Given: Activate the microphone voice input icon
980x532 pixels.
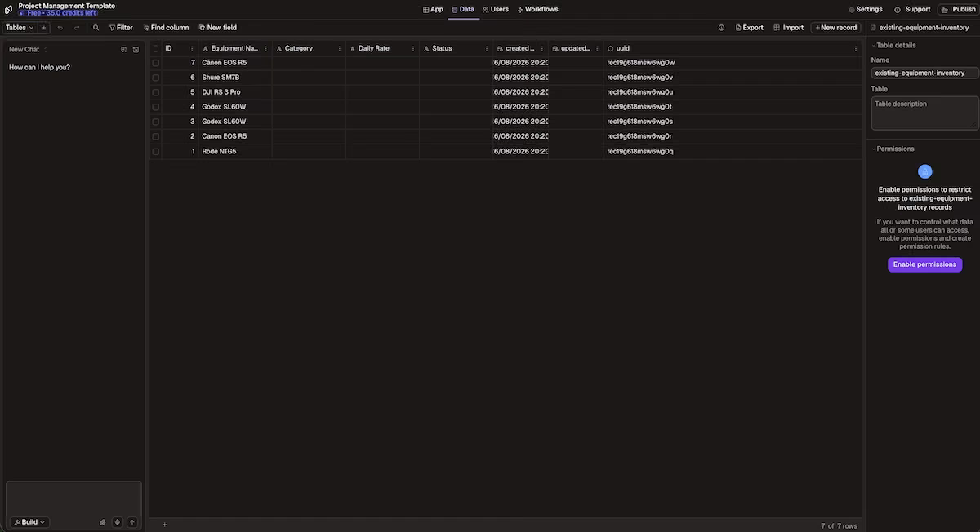Looking at the screenshot, I should [118, 522].
